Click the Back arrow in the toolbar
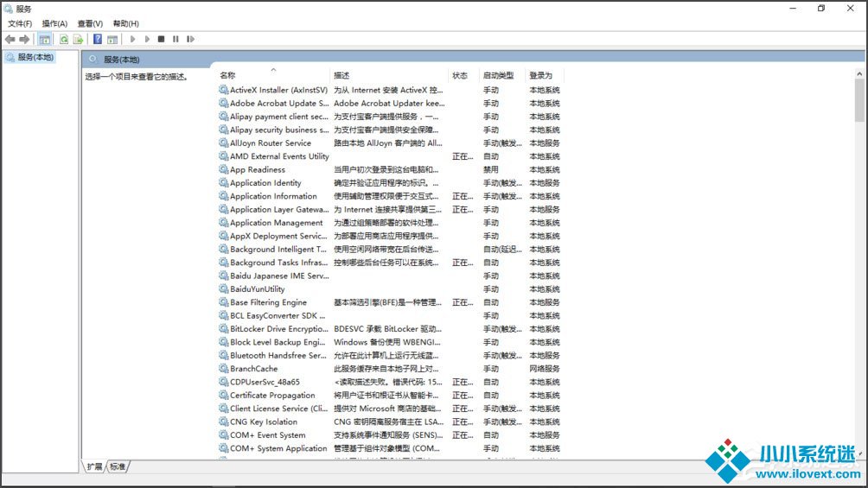868x488 pixels. coord(10,39)
